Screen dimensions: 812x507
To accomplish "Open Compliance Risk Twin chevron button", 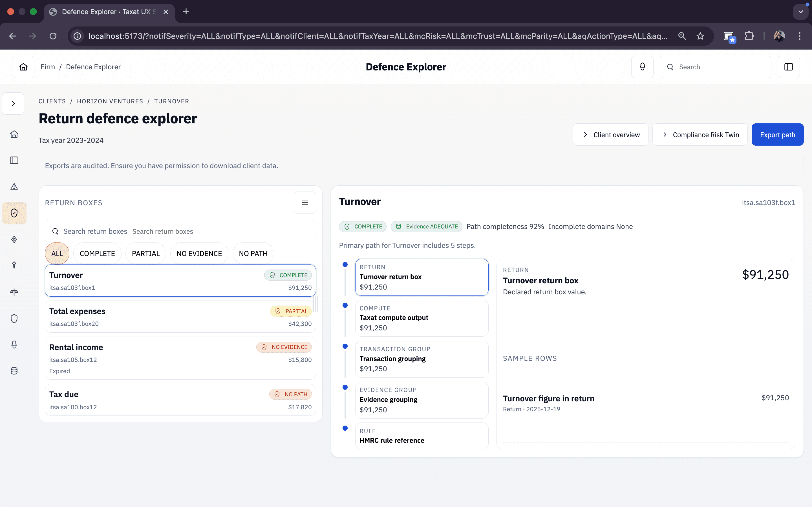I will [x=700, y=134].
